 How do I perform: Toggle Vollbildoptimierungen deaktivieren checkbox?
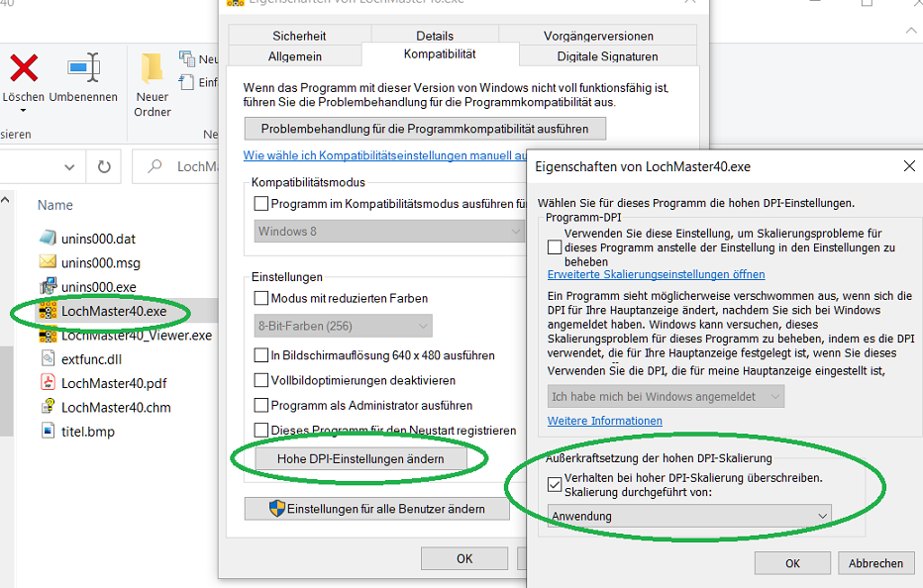coord(260,380)
